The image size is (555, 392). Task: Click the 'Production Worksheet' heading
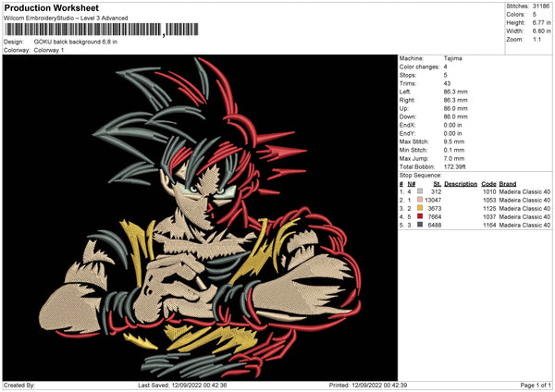(x=52, y=7)
